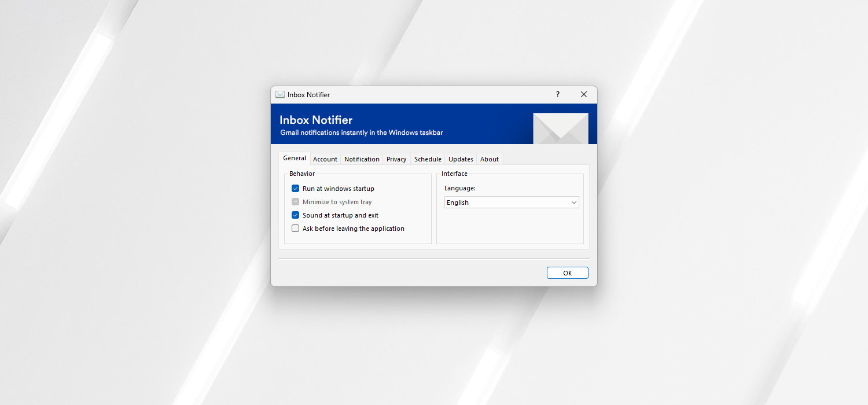Open the Language dropdown set to English
The width and height of the screenshot is (868, 405).
pyautogui.click(x=512, y=203)
